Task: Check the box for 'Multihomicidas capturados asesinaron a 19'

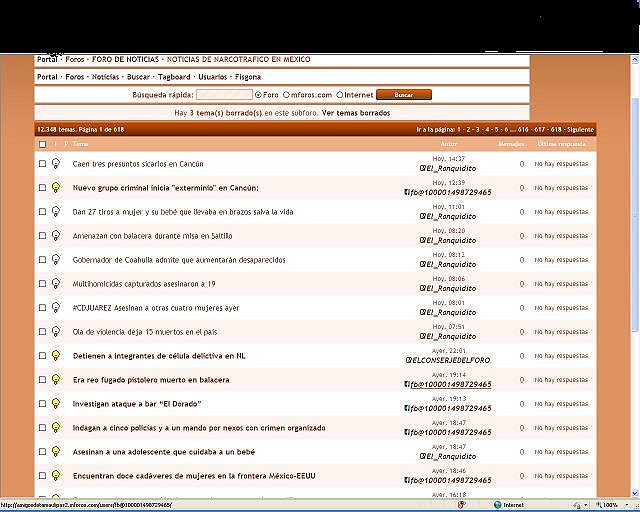Action: (42, 284)
